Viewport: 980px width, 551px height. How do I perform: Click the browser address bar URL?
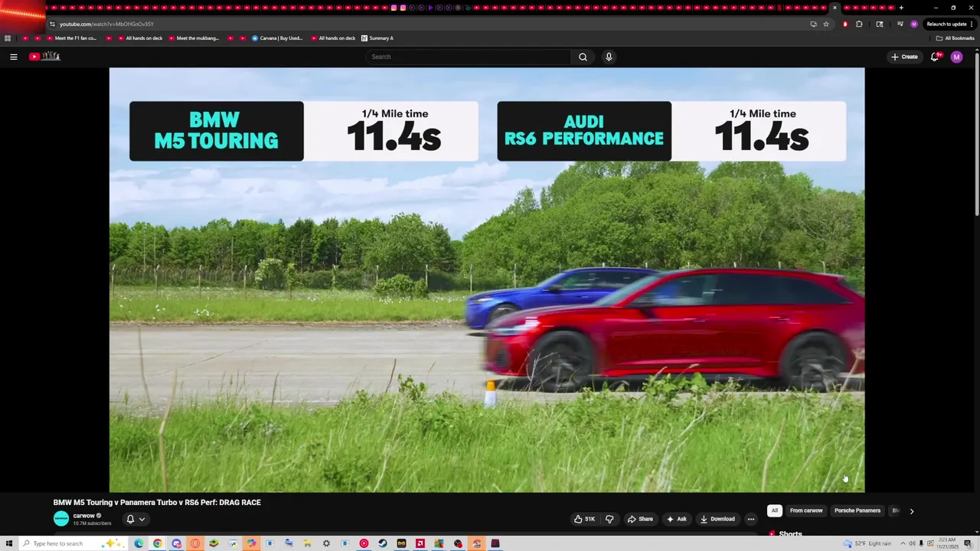tap(106, 24)
